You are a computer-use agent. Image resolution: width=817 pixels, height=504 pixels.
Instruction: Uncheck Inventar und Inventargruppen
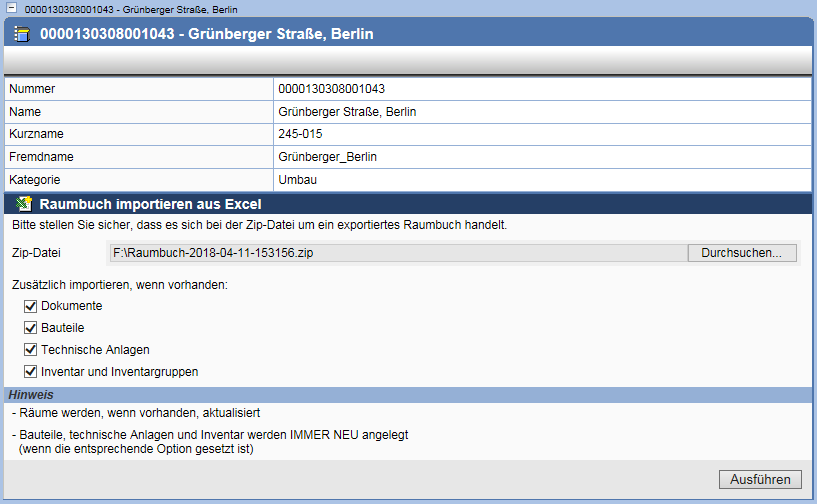(x=30, y=372)
